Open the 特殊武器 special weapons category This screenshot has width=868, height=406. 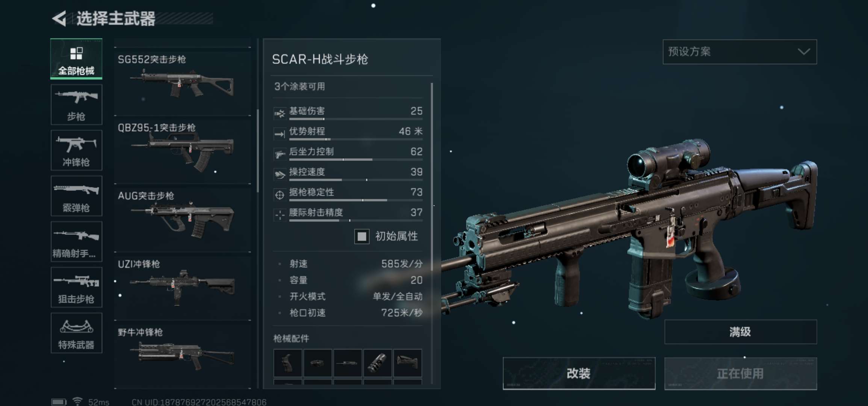[x=76, y=333]
